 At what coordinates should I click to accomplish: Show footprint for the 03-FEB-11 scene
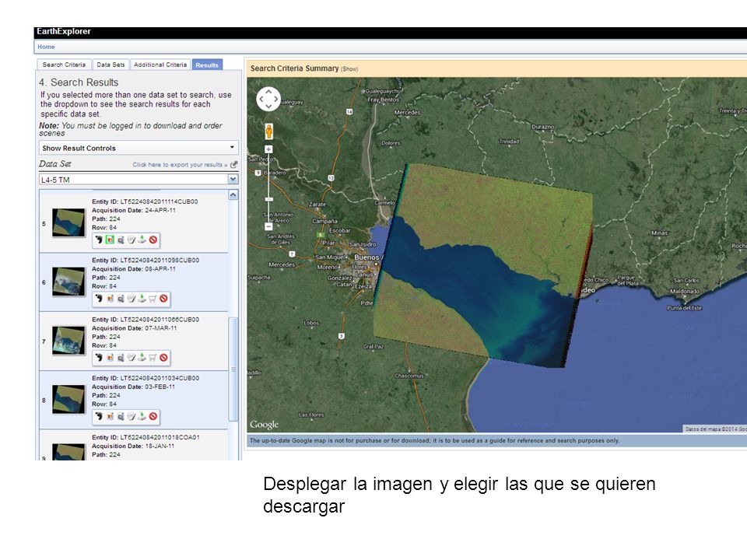click(99, 416)
